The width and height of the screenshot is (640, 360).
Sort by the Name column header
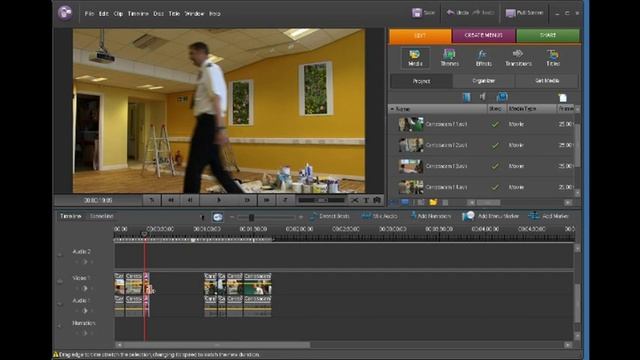coord(438,109)
